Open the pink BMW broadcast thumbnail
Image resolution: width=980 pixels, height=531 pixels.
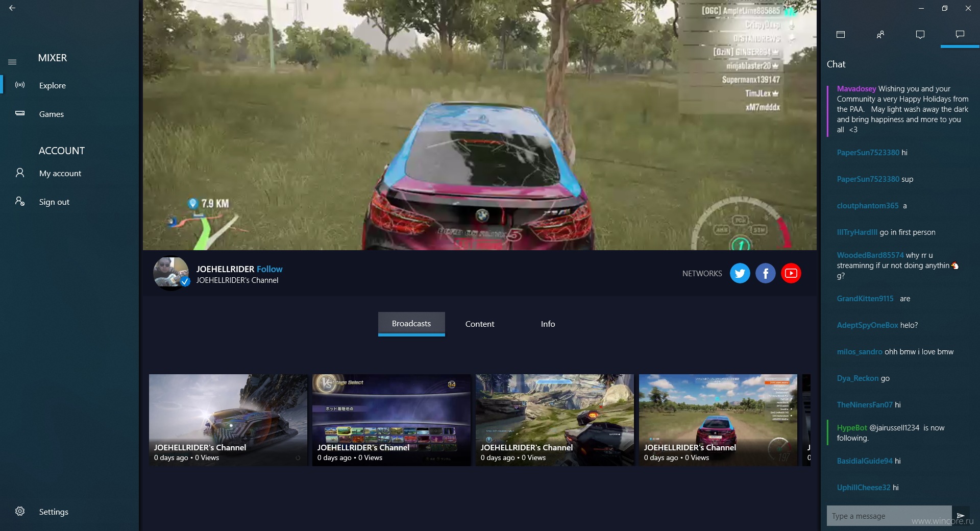click(718, 420)
